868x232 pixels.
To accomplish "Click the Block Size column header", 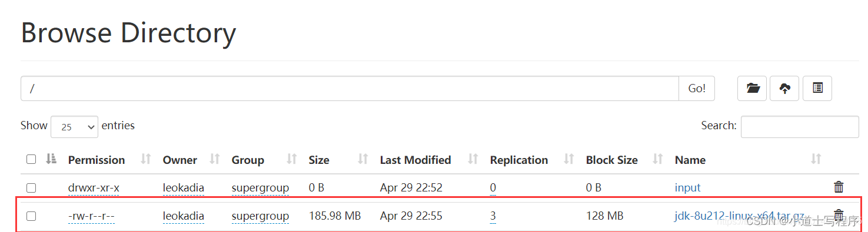I will pos(612,160).
